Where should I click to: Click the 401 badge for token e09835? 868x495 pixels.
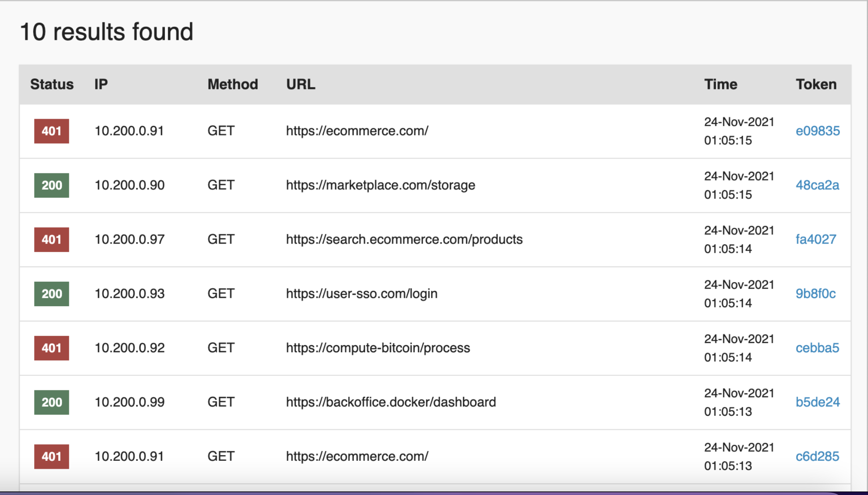coord(52,131)
